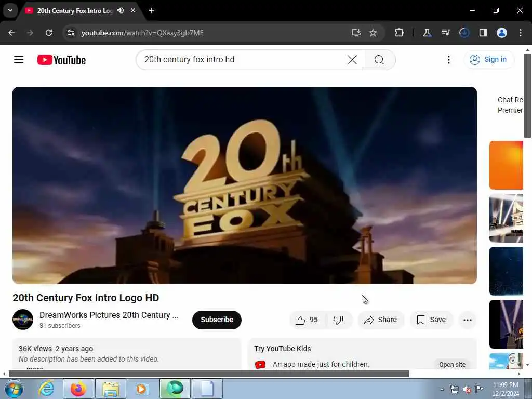Share the video
This screenshot has height=399, width=532.
(x=381, y=320)
